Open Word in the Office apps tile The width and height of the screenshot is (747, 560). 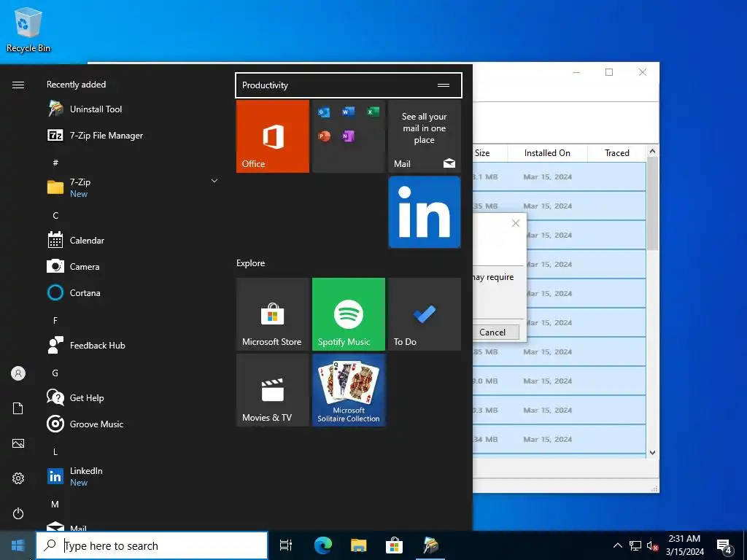(348, 112)
